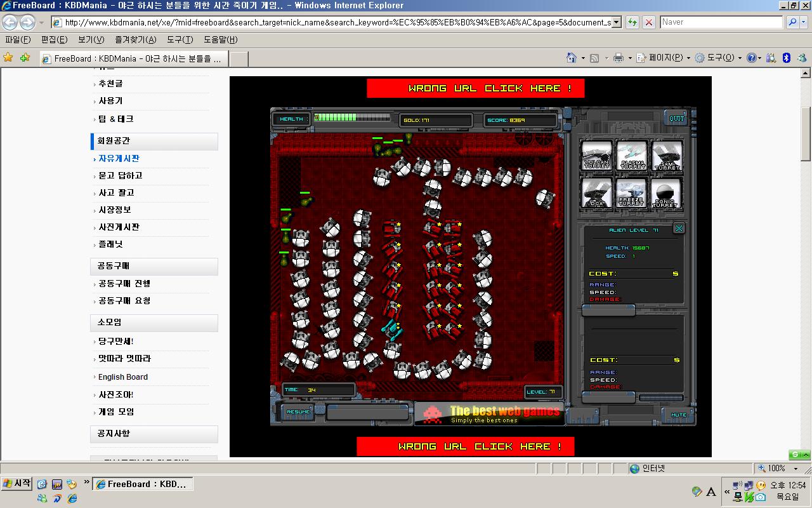The image size is (812, 508).
Task: Expand the address bar history dropdown
Action: (x=617, y=22)
